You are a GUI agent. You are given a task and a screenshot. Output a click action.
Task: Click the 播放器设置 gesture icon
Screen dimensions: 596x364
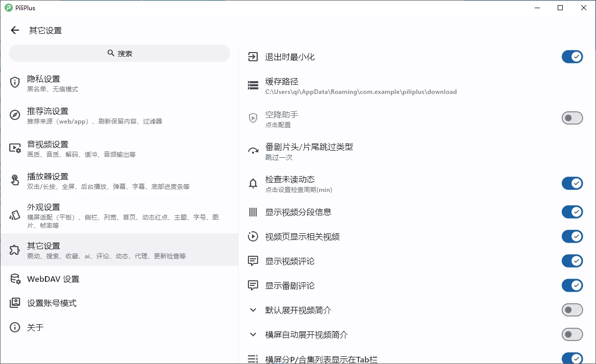[15, 181]
